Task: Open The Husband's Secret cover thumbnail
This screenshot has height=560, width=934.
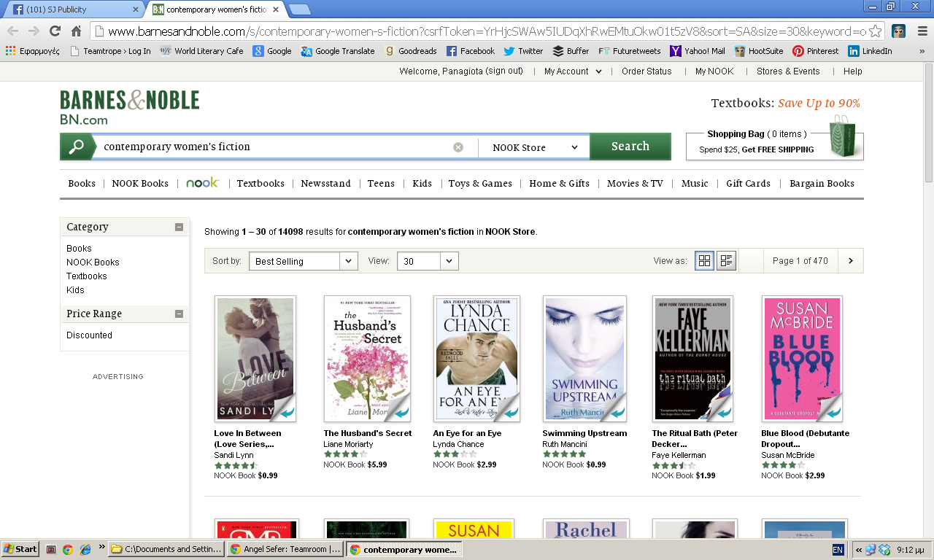Action: (x=367, y=358)
